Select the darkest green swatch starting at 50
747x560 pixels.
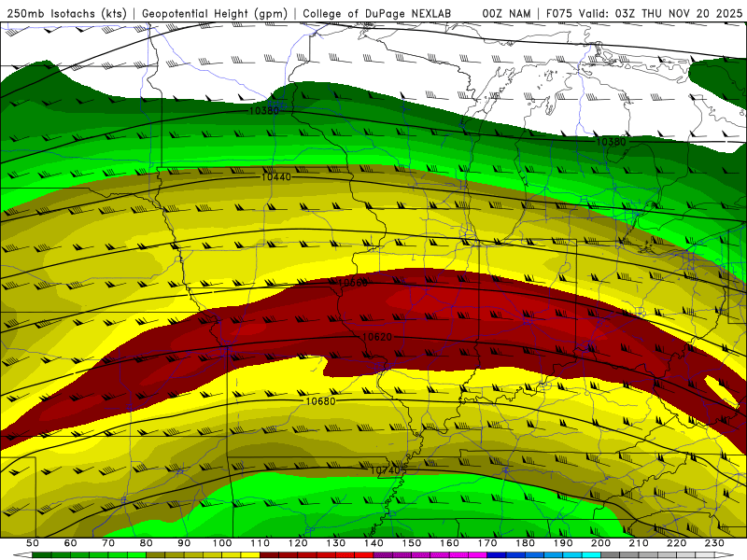42,554
